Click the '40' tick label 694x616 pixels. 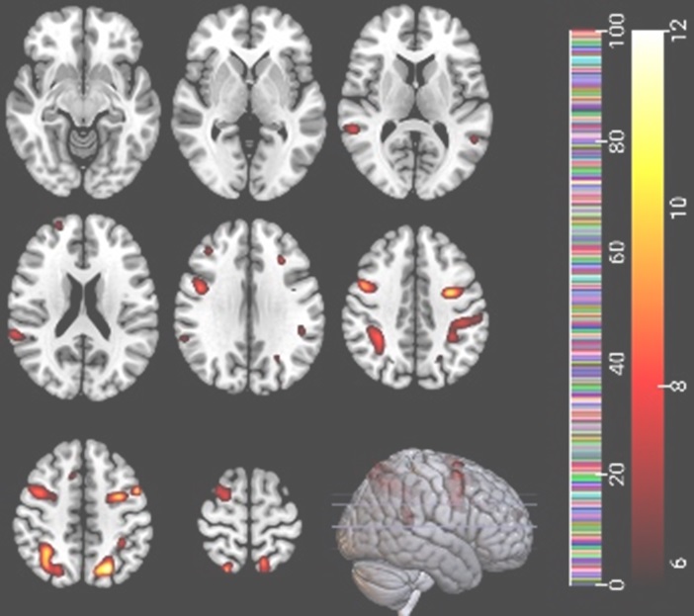tap(617, 364)
